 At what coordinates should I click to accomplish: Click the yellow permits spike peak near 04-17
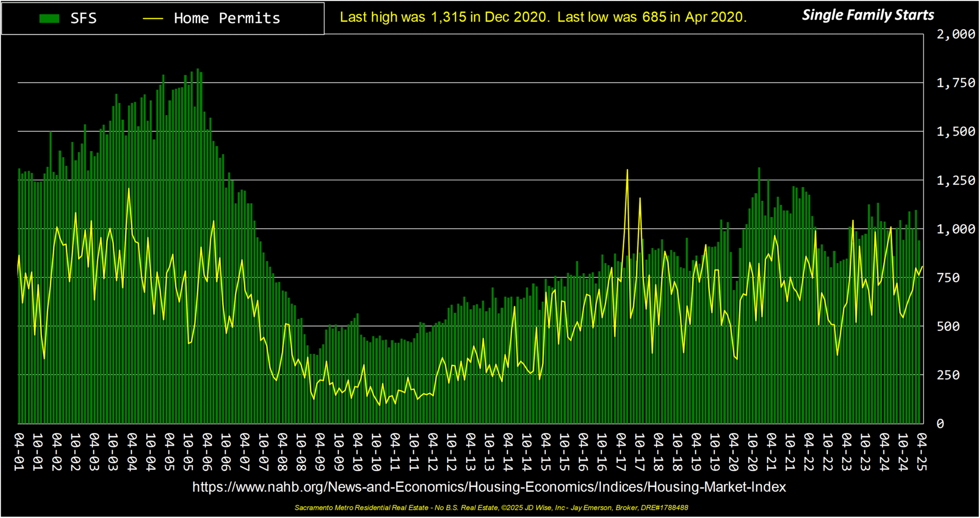pyautogui.click(x=627, y=170)
